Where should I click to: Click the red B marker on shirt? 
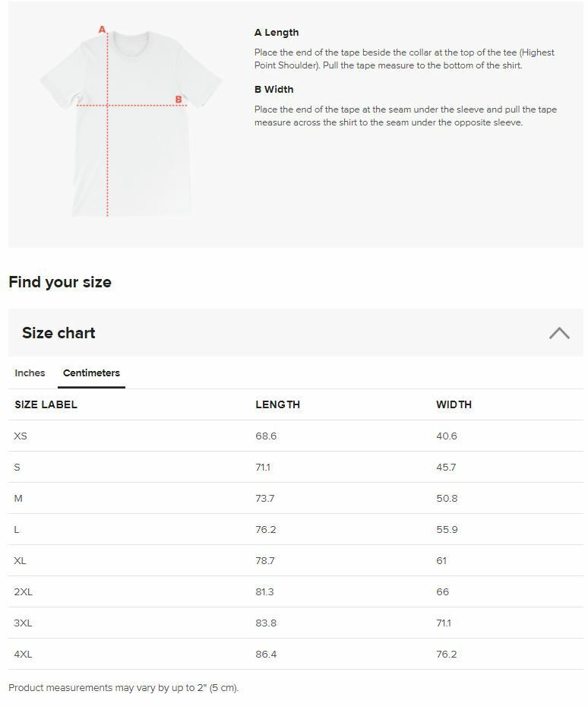(x=179, y=100)
